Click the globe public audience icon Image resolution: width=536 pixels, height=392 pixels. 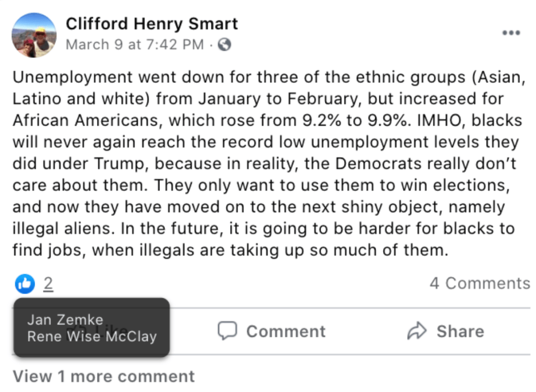point(224,45)
